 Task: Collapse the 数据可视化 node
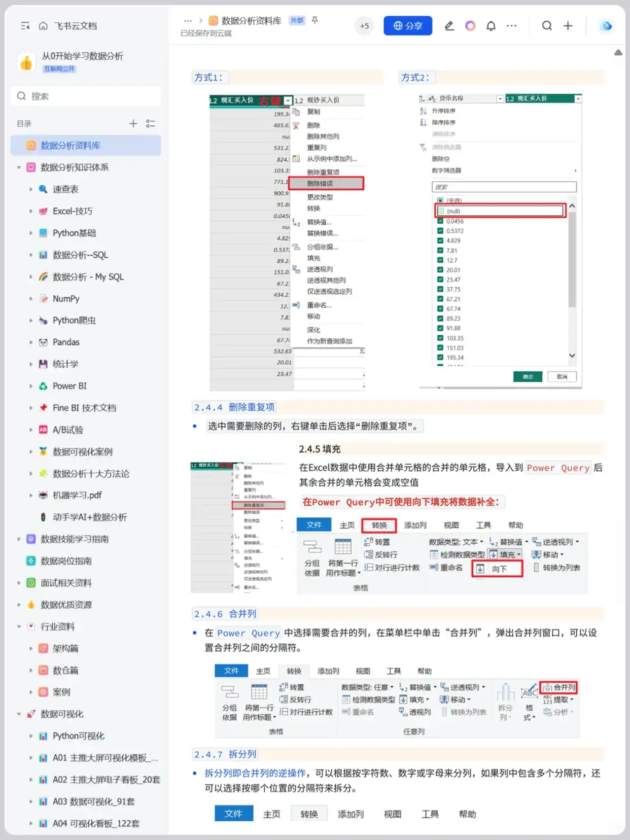19,714
